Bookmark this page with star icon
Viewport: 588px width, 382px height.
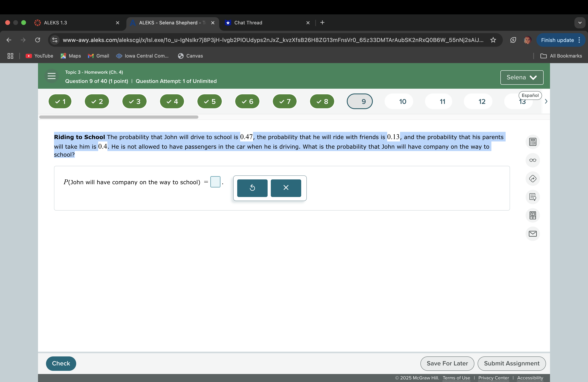click(493, 40)
